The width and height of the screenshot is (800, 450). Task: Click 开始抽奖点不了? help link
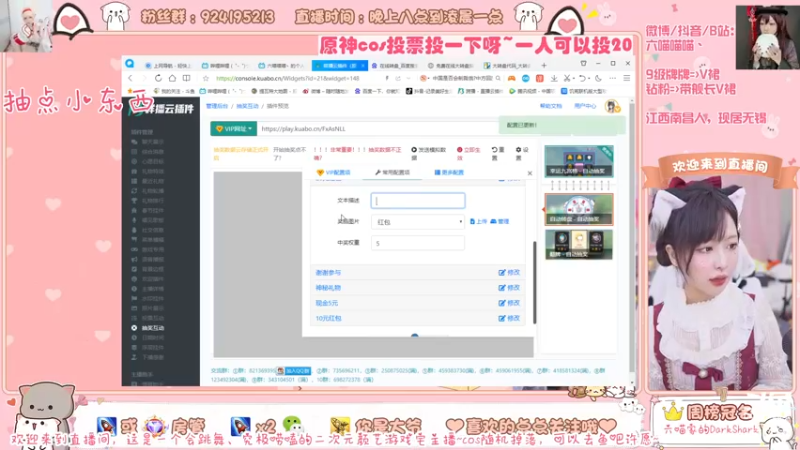click(x=290, y=153)
